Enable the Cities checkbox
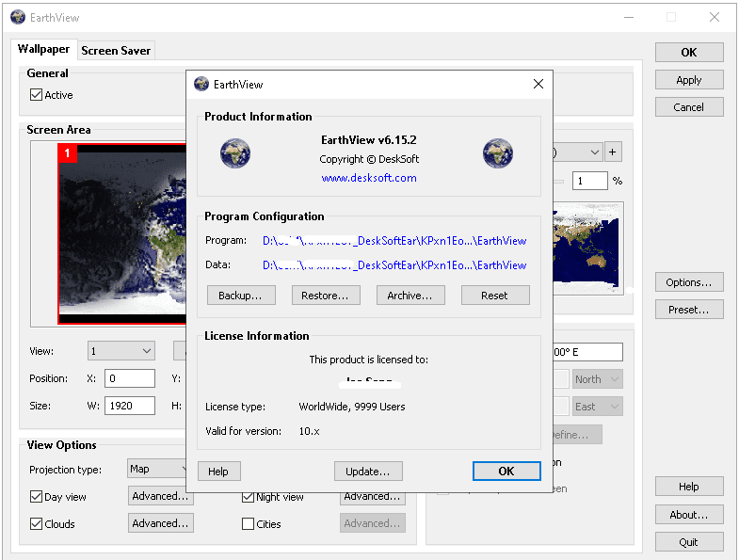This screenshot has height=560, width=739. [x=248, y=523]
